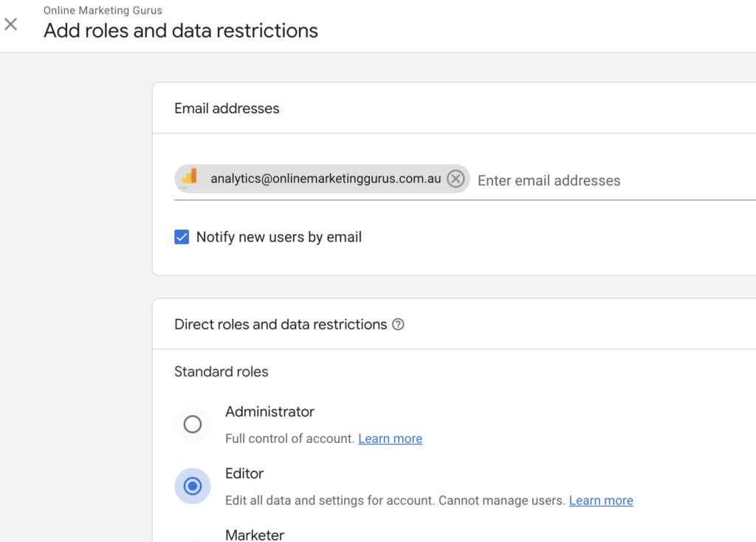Click the Add roles and data restrictions title
The image size is (756, 542).
point(180,30)
